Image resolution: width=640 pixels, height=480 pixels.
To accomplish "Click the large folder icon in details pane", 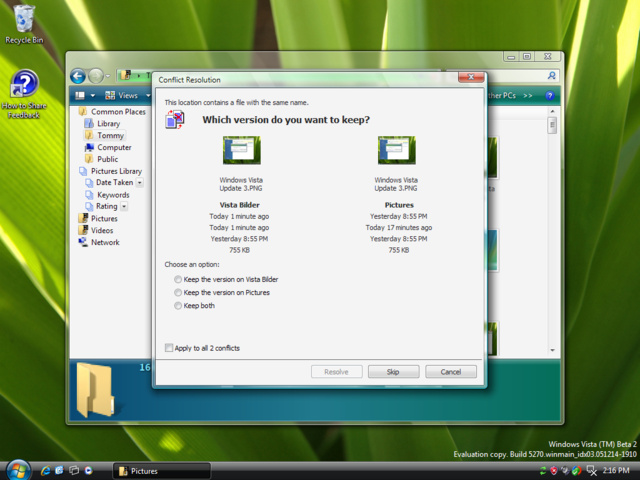I will pyautogui.click(x=95, y=390).
